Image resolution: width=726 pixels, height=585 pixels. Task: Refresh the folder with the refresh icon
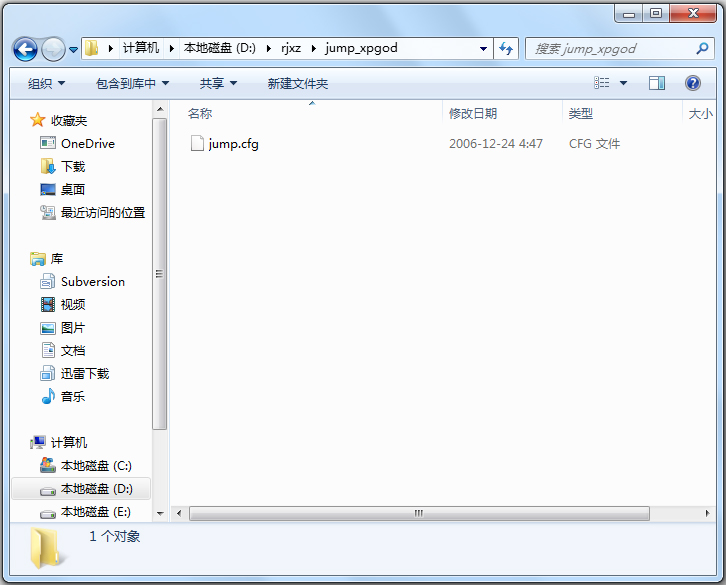tap(506, 49)
